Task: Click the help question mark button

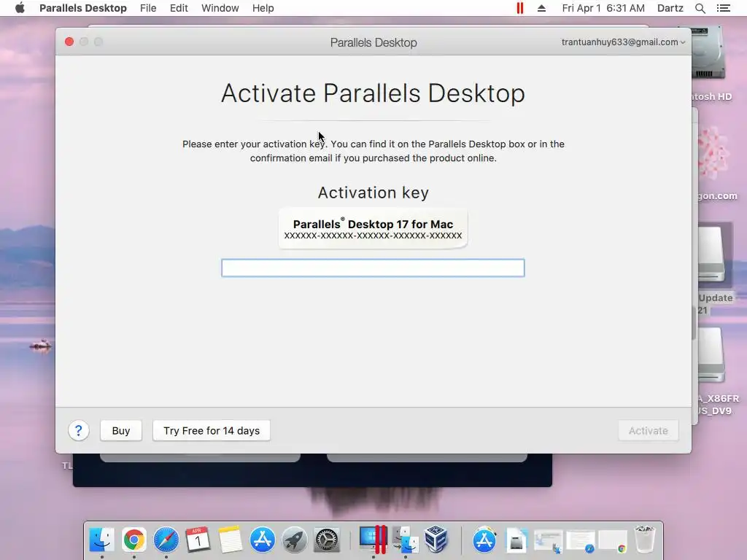Action: [x=79, y=430]
